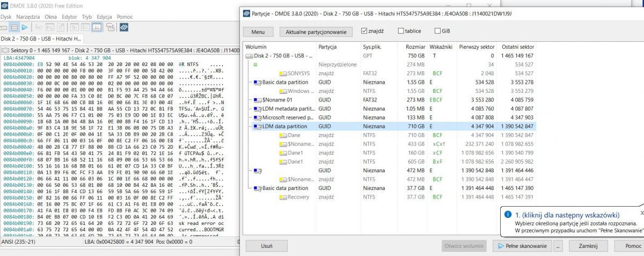Image resolution: width=644 pixels, height=256 pixels.
Task: Click Aktualne partycjonowanie button
Action: tap(316, 32)
